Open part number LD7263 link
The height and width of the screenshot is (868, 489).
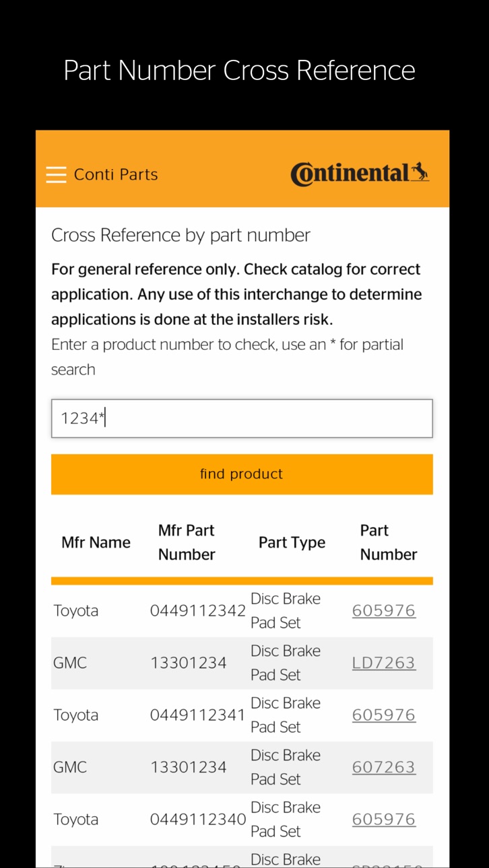tap(384, 663)
